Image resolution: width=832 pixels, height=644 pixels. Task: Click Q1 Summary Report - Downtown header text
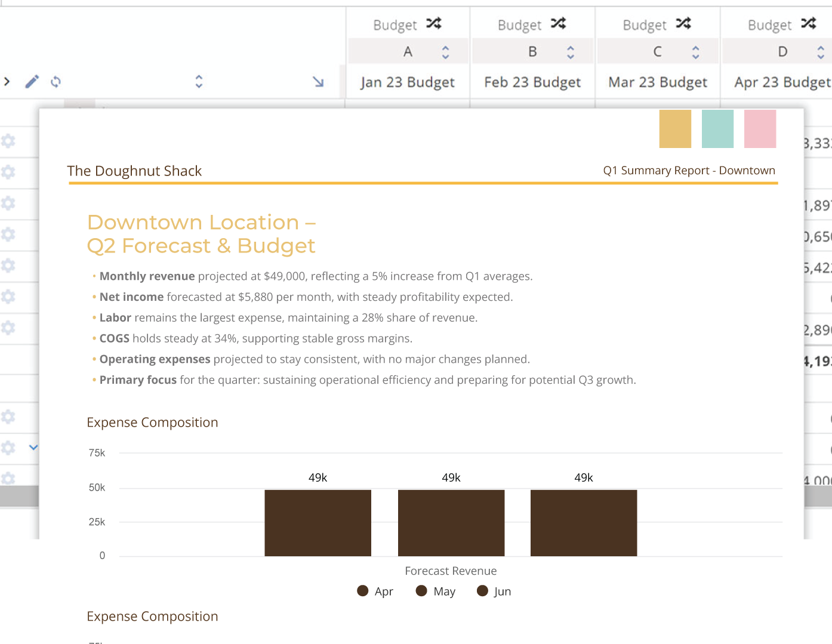[x=689, y=171]
